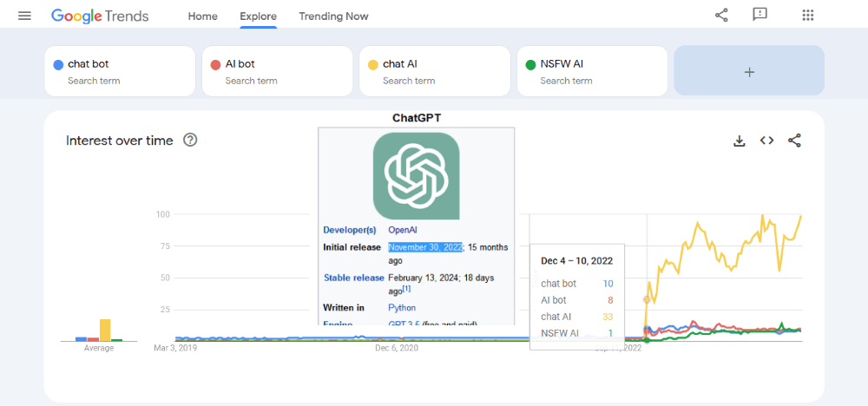Add a new comparison term
Screen dimensions: 868x406
coord(749,71)
